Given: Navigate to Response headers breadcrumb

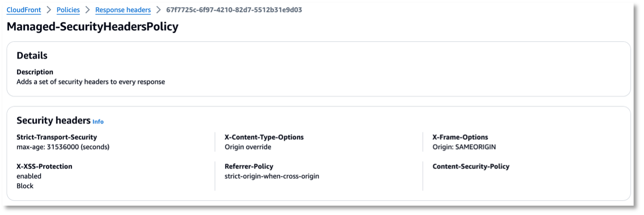Looking at the screenshot, I should tap(123, 10).
